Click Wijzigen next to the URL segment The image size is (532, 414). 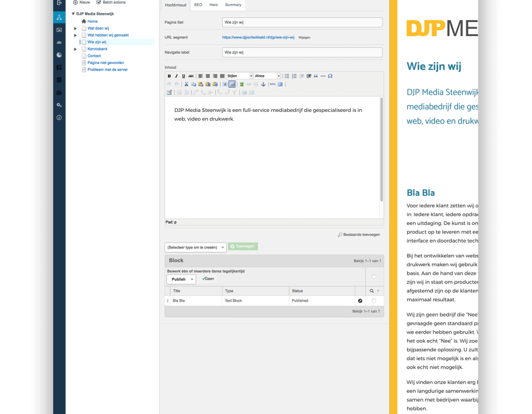[x=304, y=38]
